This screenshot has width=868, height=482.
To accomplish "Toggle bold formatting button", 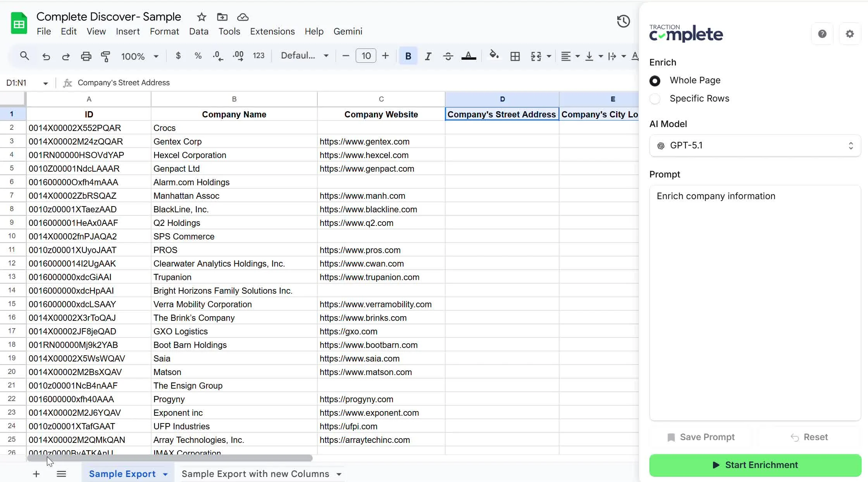I will 408,56.
